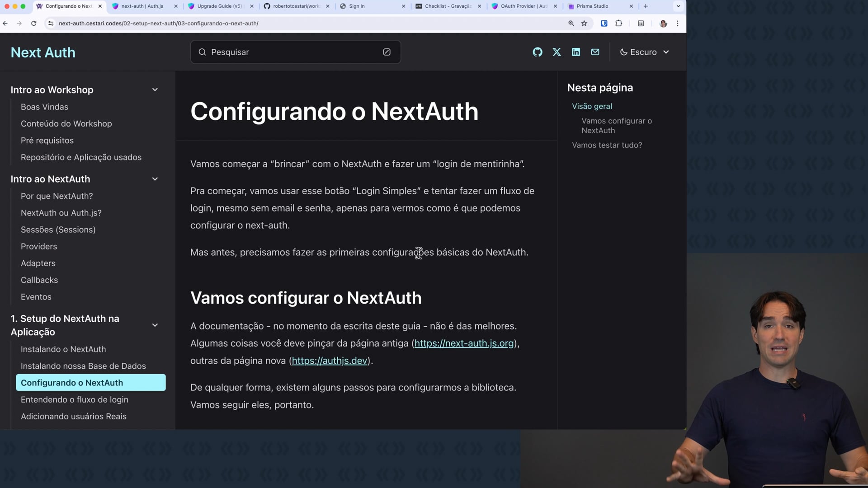Collapse the Intro ao NextAuth section
This screenshot has width=868, height=488.
(x=155, y=179)
